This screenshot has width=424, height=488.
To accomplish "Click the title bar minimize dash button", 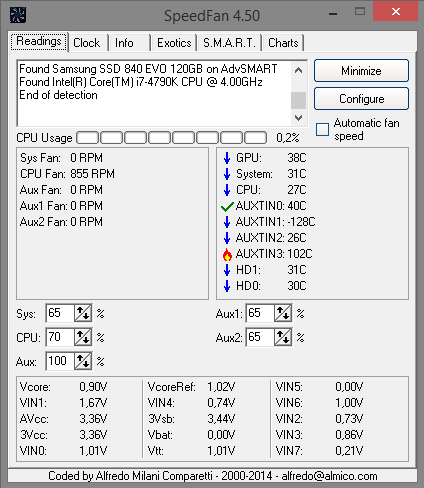I will tap(333, 14).
